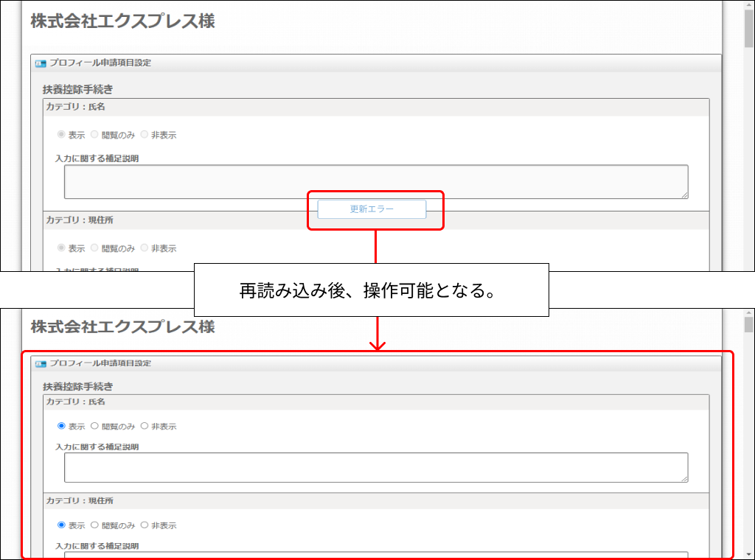Select 閲覧のみ radio for 現住所 in the bottom screenshot
Screen dimensions: 755x560
94,525
